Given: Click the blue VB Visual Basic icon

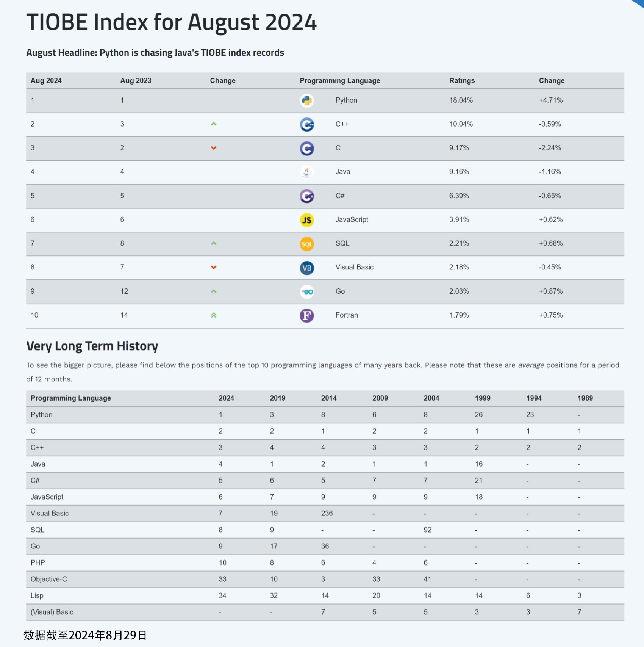Looking at the screenshot, I should 307,268.
